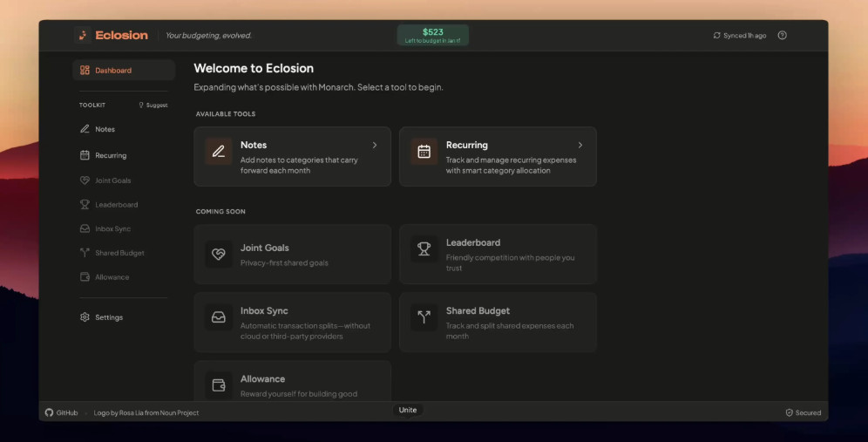Viewport: 868px width, 442px height.
Task: Click the sidebar Joint Goals heart icon
Action: tap(85, 180)
